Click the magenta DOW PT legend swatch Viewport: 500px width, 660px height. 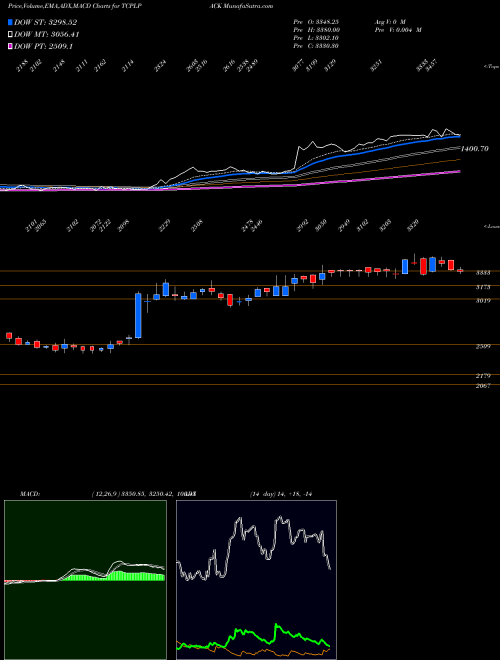[10, 46]
